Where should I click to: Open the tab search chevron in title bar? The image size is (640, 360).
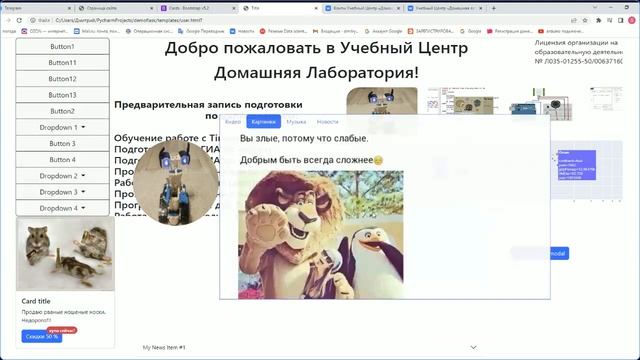click(x=595, y=8)
